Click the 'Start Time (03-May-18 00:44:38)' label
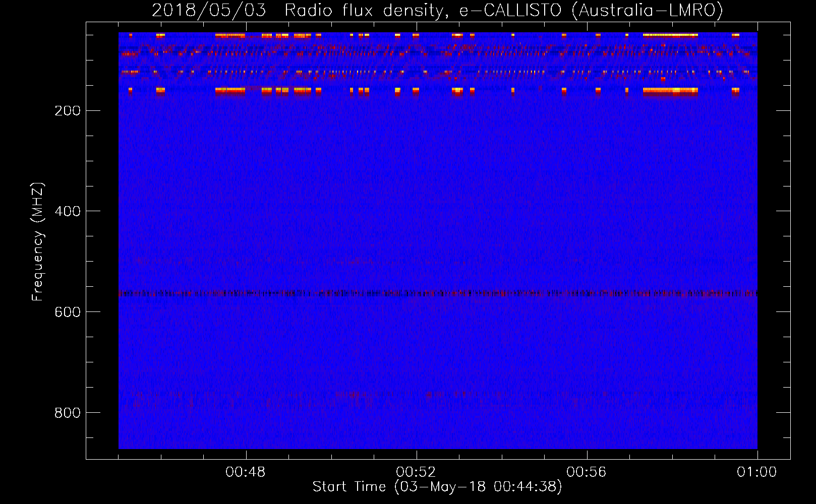The width and height of the screenshot is (816, 504). [x=437, y=487]
